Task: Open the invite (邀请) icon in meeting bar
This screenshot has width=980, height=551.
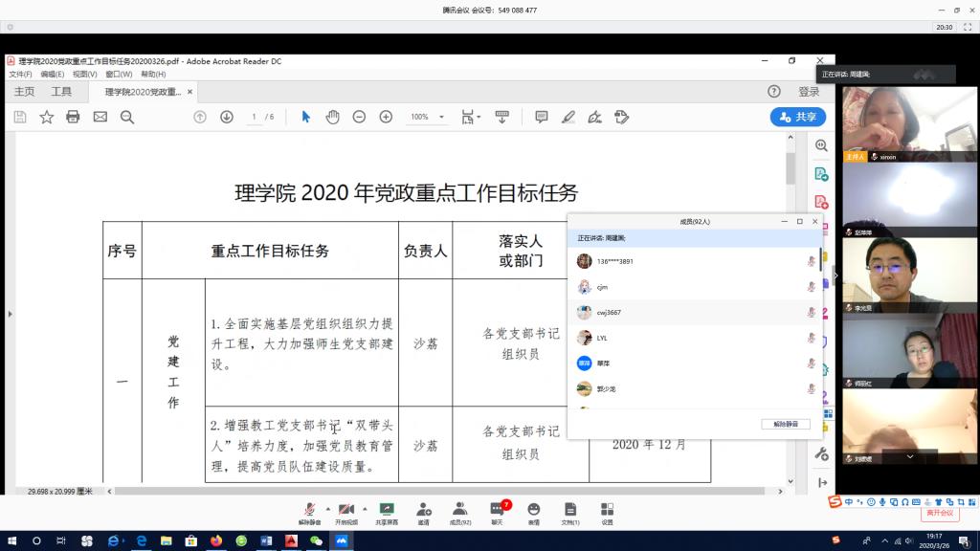Action: tap(423, 512)
